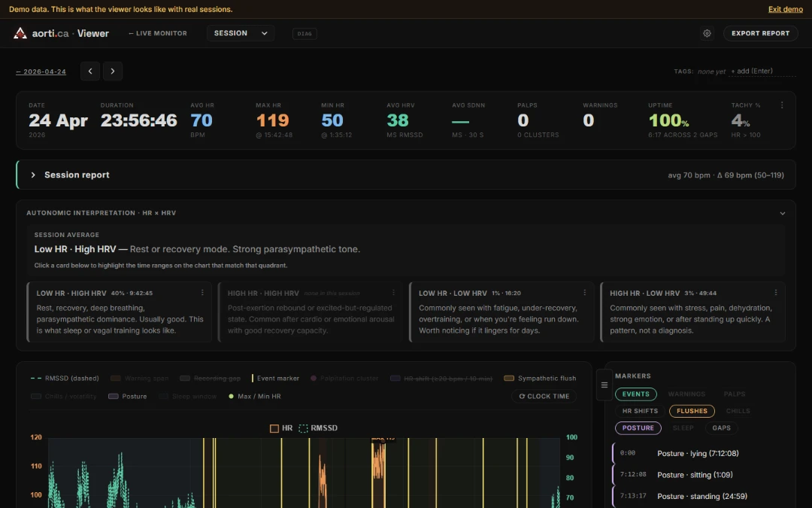This screenshot has height=508, width=812.
Task: Open the stats card three-dot menu
Action: pos(782,105)
